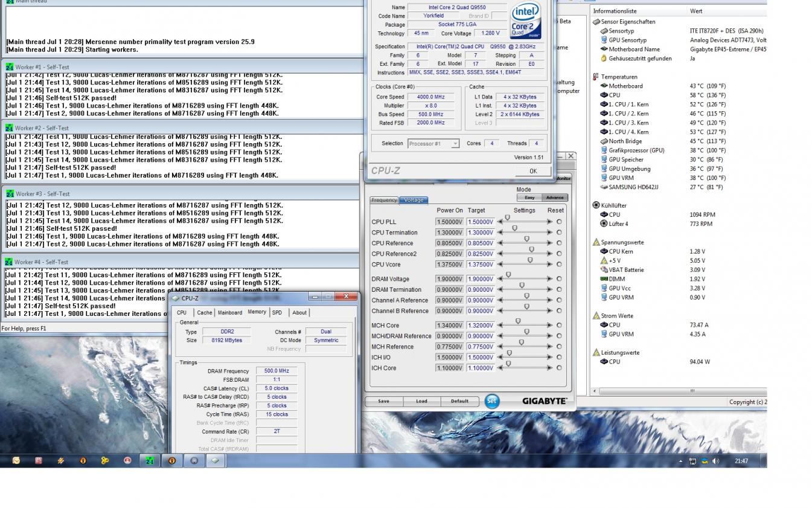
Task: Click the DIMM memory module icon
Action: pos(604,279)
